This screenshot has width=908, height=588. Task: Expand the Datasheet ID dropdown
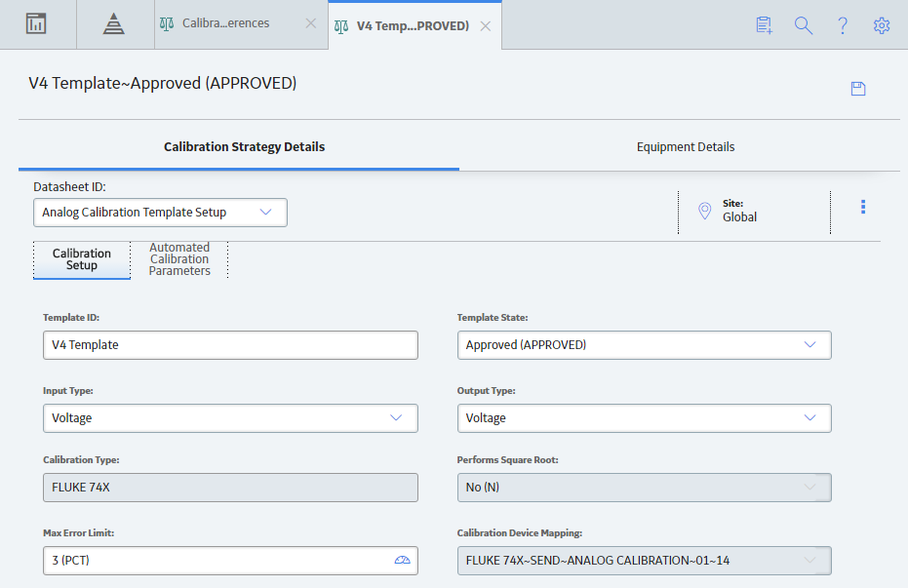(160, 213)
